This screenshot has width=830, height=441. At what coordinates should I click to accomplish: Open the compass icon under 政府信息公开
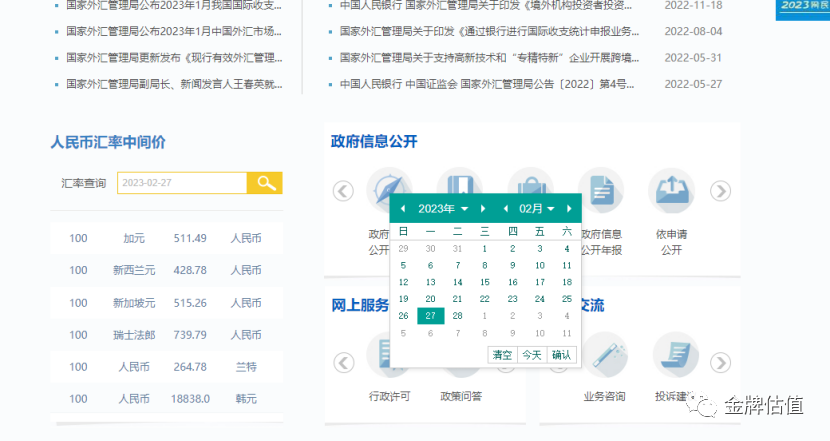tap(390, 188)
